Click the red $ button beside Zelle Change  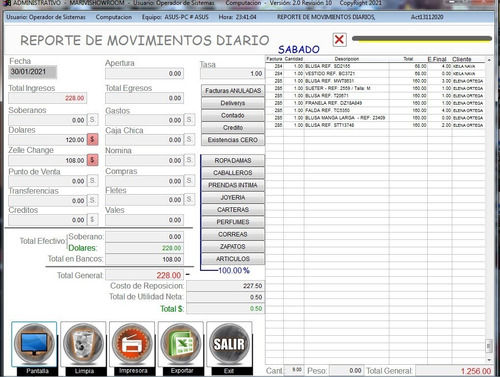tap(92, 160)
